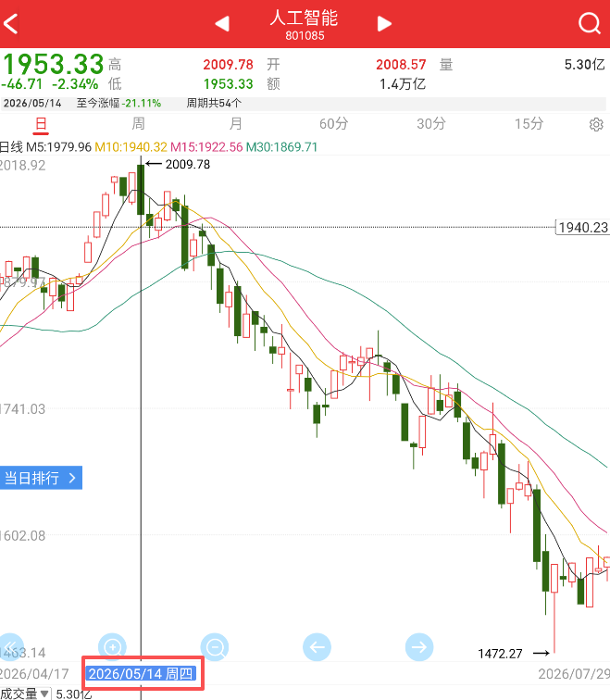
Task: Tap the 人工智能 sector title
Action: 304,19
